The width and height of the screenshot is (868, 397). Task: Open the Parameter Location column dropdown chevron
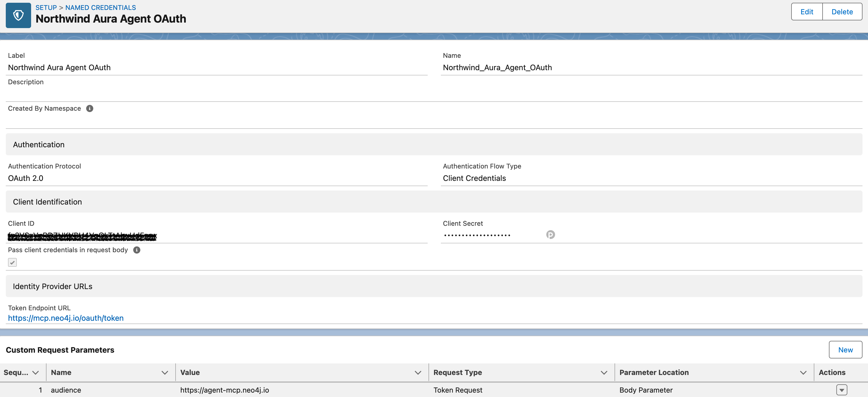click(803, 373)
